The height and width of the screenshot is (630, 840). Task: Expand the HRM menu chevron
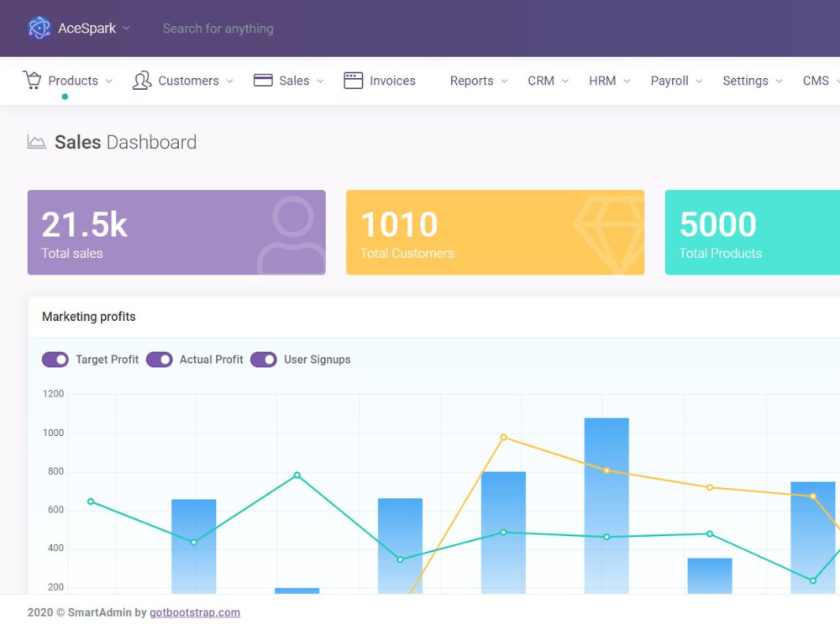coord(627,81)
